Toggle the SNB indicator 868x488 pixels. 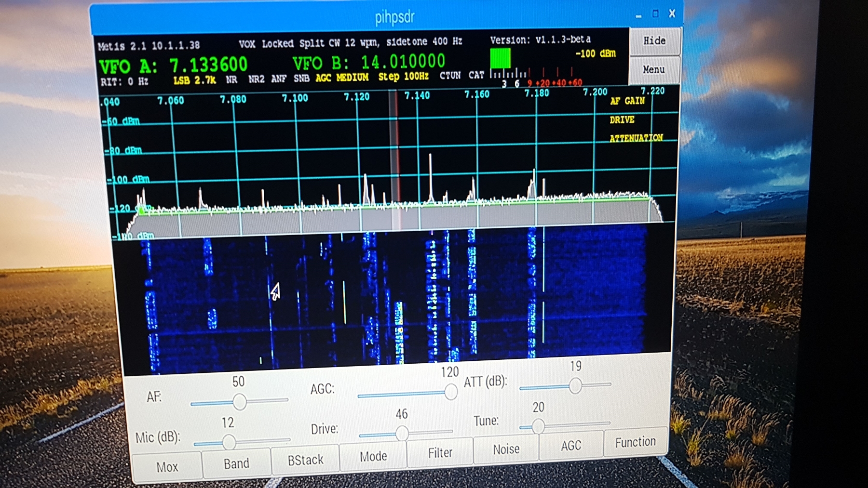point(301,78)
